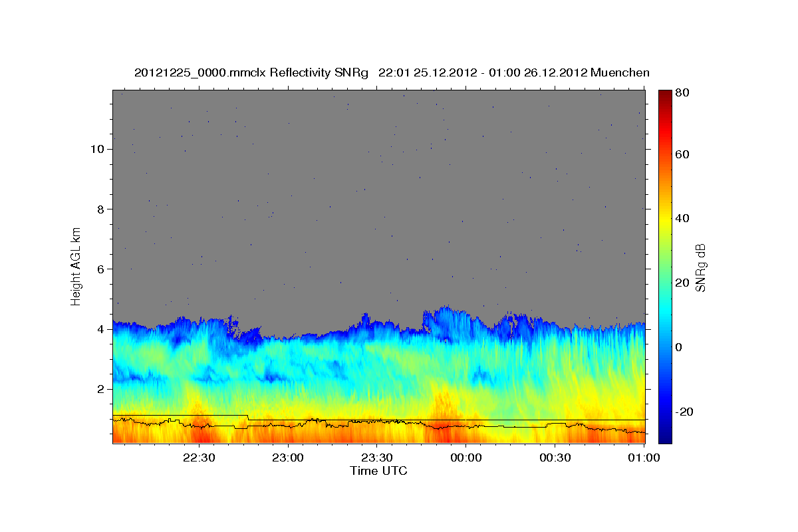Click the colorbar value 60
Image resolution: width=798 pixels, height=532 pixels.
pos(683,154)
